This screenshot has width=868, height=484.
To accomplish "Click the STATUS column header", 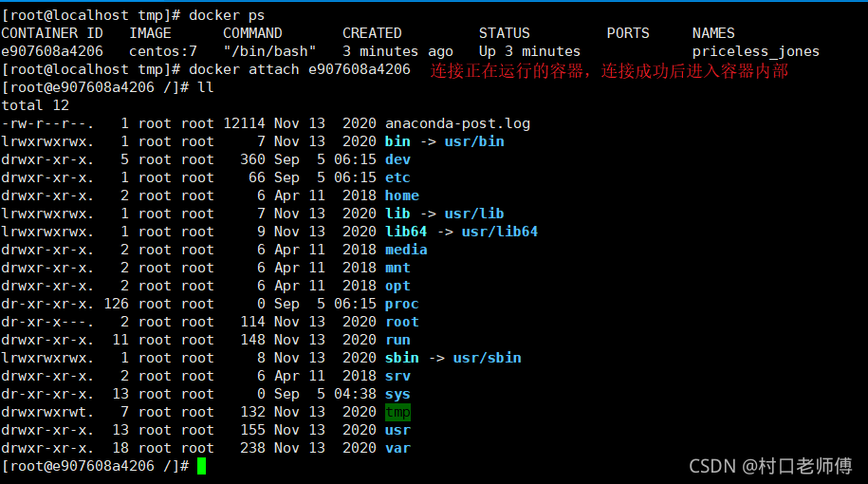I will [505, 33].
